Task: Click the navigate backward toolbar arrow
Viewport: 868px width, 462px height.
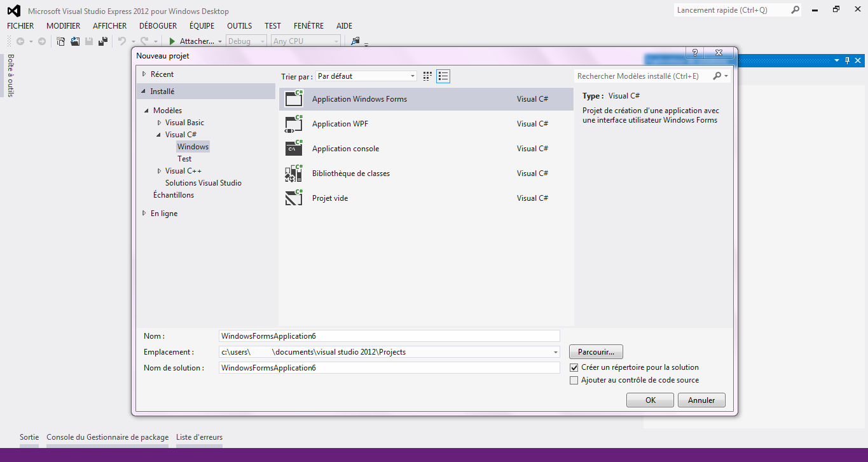Action: click(20, 41)
